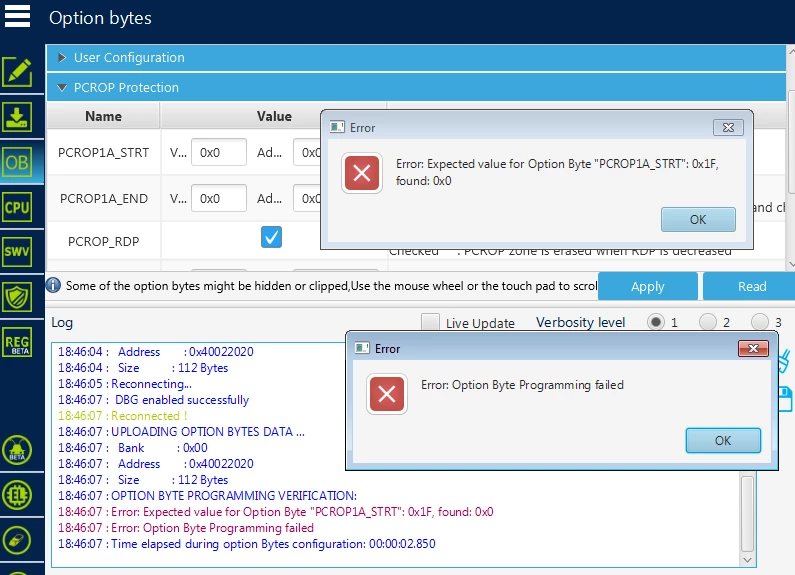Open the Memory & File editing icon

click(x=17, y=73)
